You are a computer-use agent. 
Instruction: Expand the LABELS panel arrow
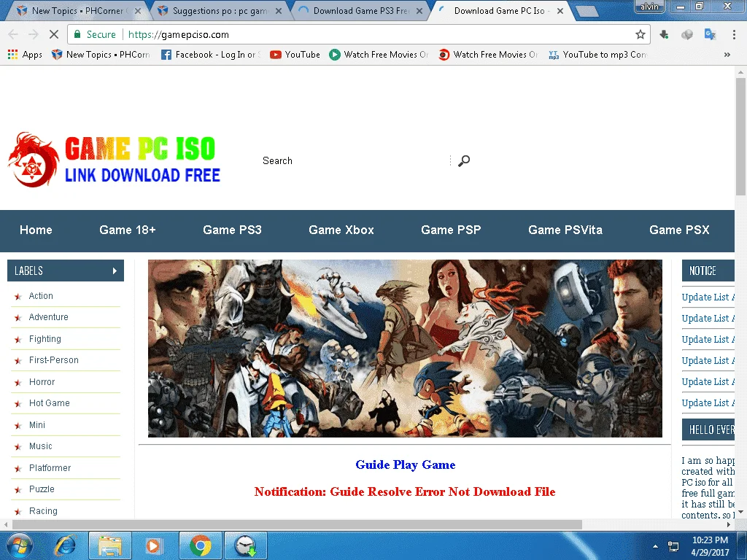[115, 271]
